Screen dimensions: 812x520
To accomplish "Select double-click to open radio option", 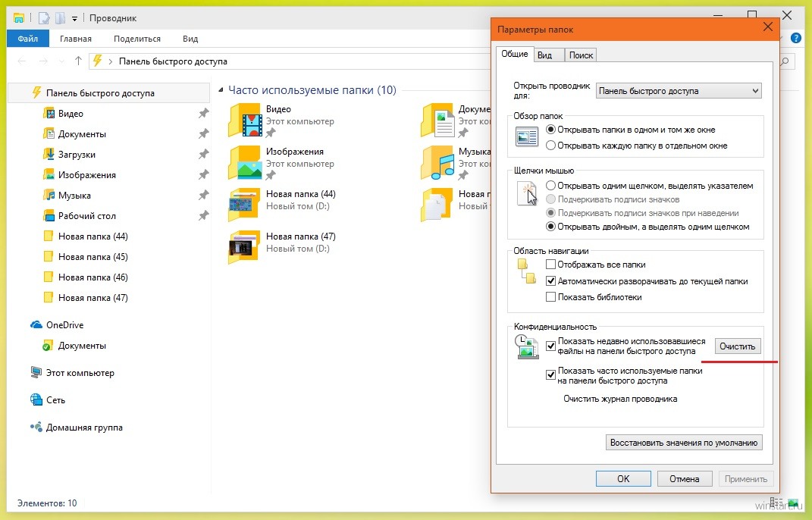I will tap(551, 227).
